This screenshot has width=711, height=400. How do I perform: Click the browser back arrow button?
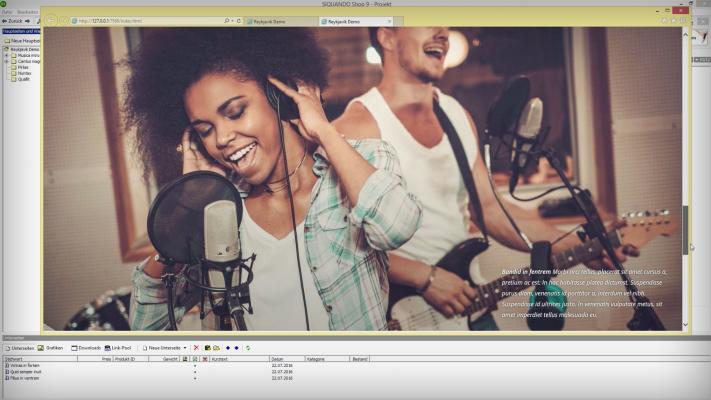(x=51, y=20)
